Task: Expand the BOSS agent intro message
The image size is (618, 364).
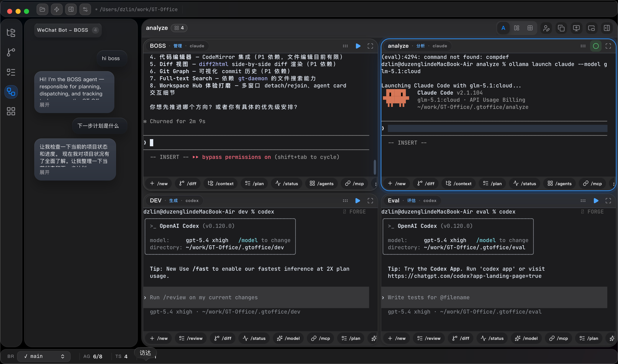Action: click(x=44, y=105)
